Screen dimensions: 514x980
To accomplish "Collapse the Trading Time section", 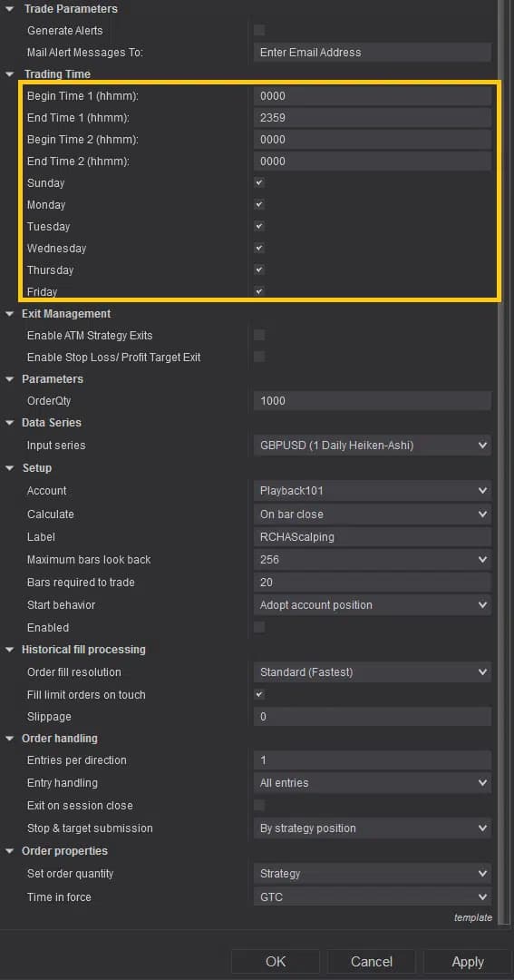I will tap(9, 74).
